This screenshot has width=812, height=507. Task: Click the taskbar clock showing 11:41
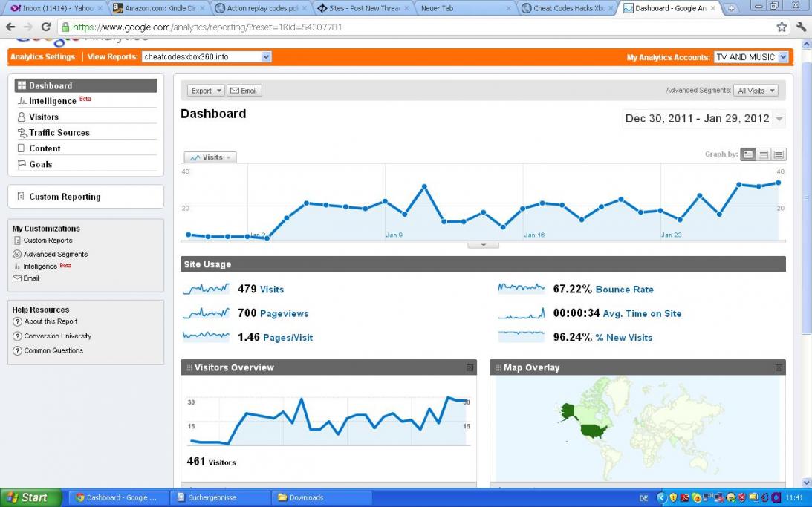(794, 498)
